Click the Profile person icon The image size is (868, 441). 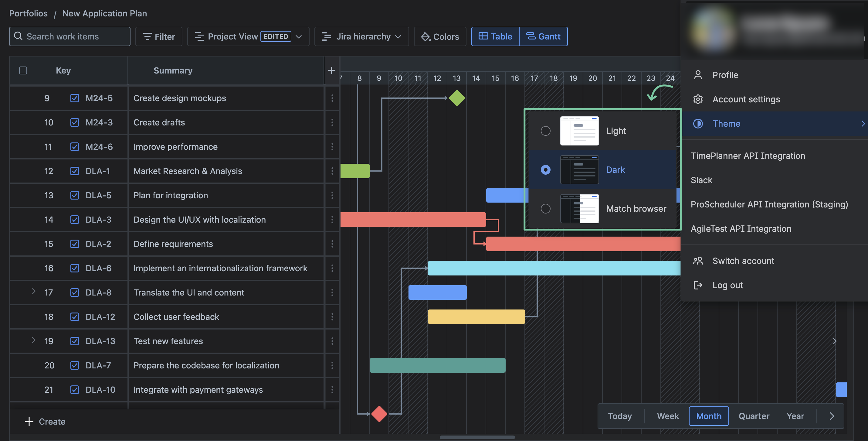(698, 75)
